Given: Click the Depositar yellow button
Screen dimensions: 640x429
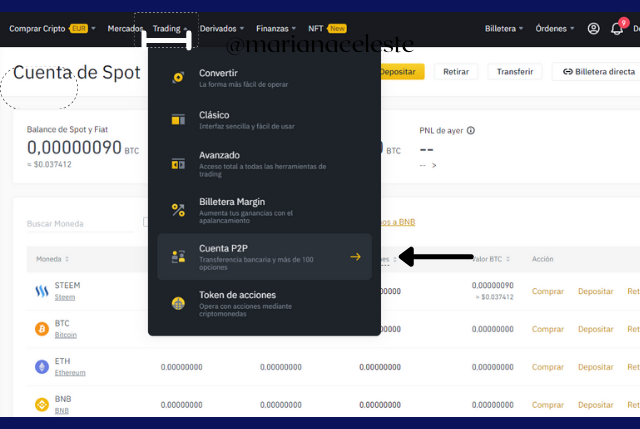Looking at the screenshot, I should click(402, 72).
